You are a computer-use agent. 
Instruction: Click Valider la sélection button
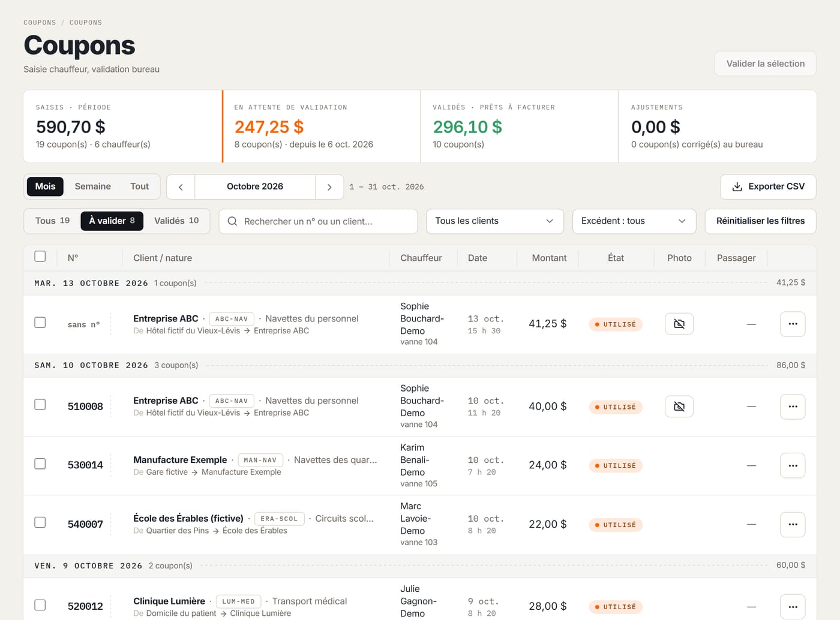point(766,64)
